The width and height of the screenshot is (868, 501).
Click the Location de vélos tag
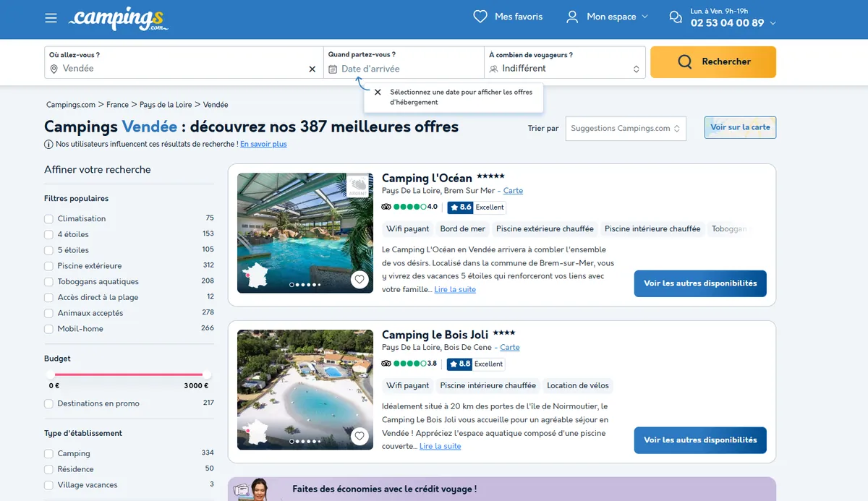point(577,386)
